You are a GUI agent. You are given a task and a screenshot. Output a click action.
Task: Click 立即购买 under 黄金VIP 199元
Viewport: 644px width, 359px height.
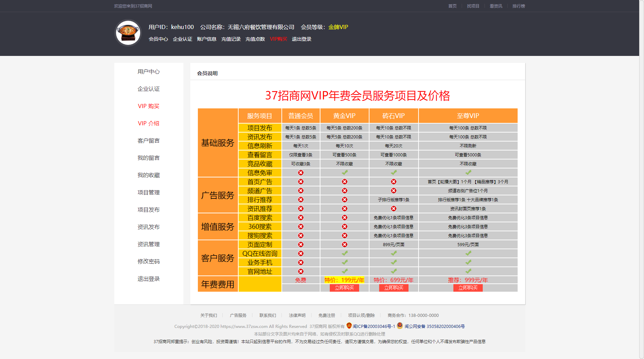click(345, 288)
